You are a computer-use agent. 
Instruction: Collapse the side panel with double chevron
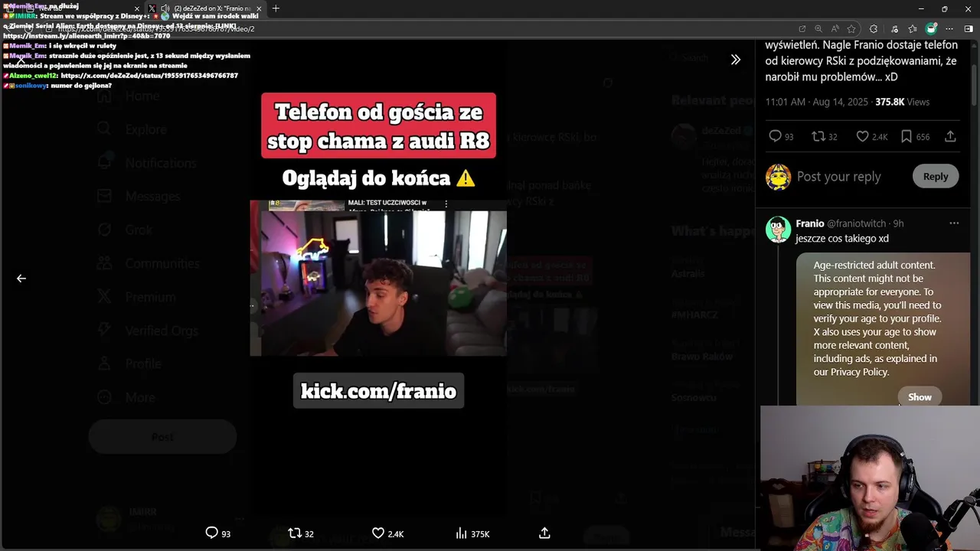736,60
